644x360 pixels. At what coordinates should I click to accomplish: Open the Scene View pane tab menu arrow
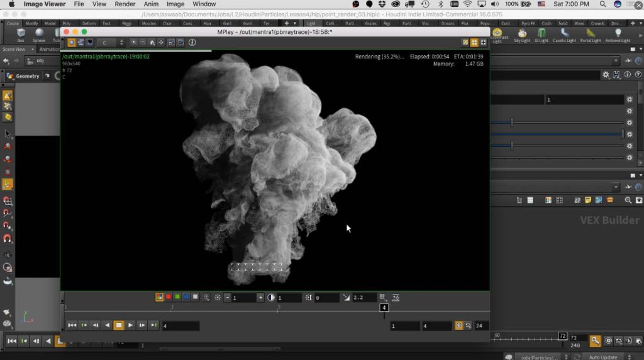tap(33, 49)
